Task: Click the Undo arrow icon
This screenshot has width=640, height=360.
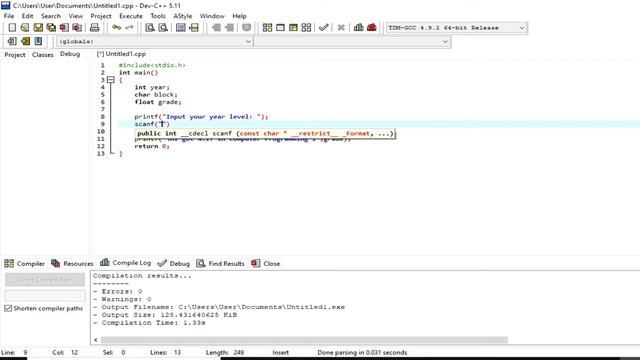Action: pyautogui.click(x=117, y=27)
